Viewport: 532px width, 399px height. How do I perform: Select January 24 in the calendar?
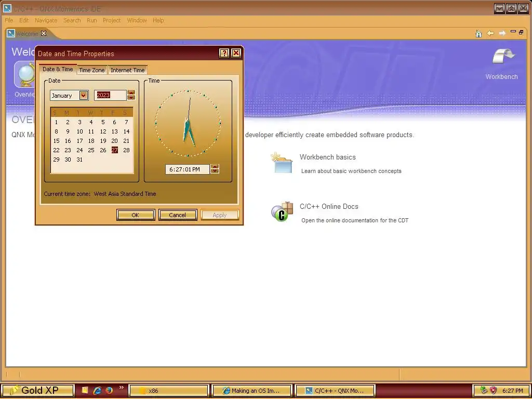(79, 150)
